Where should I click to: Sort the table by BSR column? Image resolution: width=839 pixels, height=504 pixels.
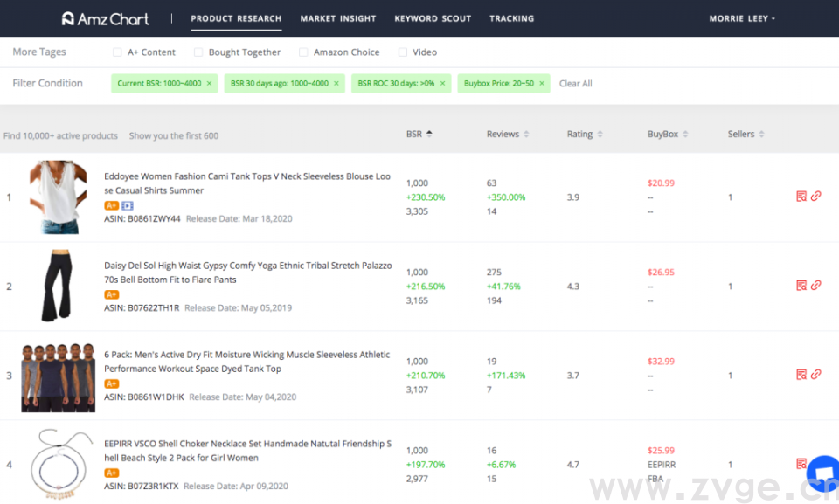click(419, 135)
